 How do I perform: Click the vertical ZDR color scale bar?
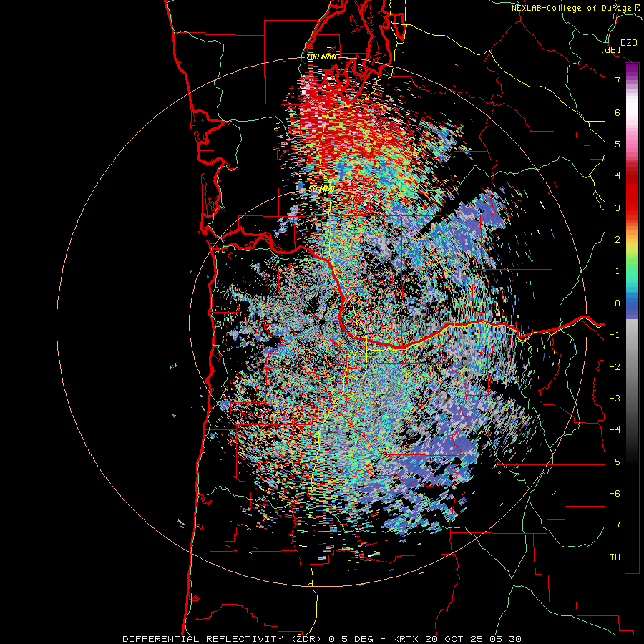click(632, 318)
